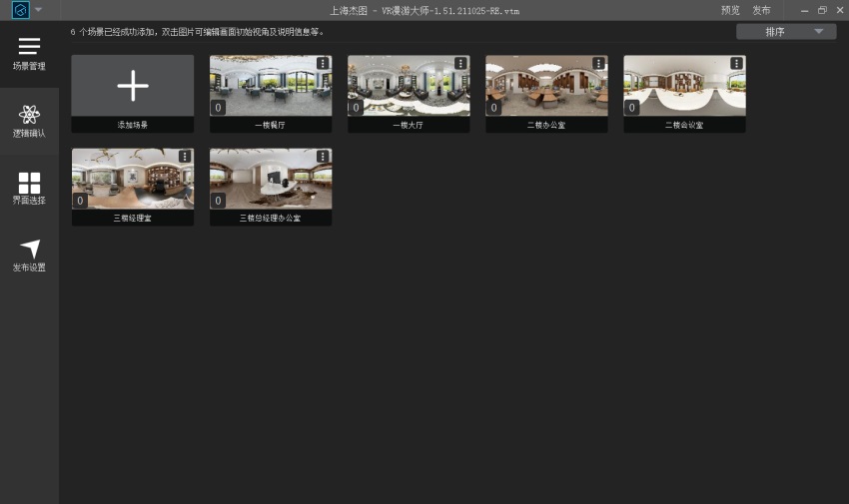This screenshot has width=849, height=504.
Task: Open the 排序 sort dropdown
Action: tap(786, 32)
